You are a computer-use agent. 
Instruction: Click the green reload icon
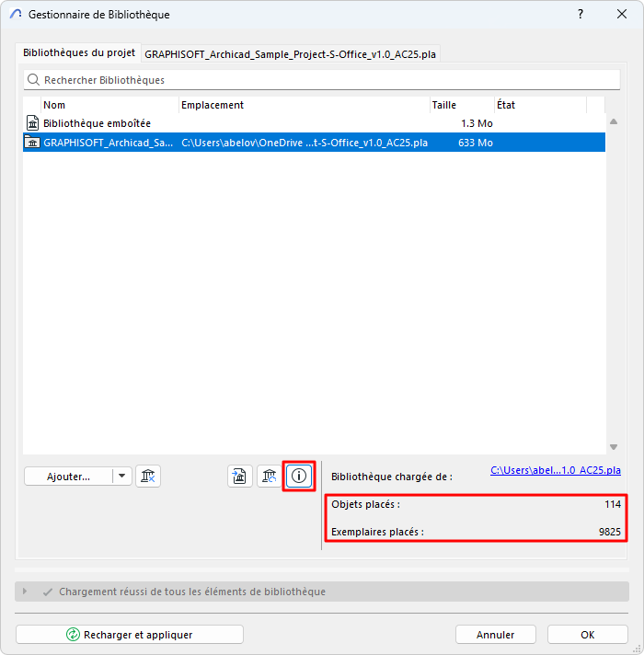pyautogui.click(x=73, y=634)
